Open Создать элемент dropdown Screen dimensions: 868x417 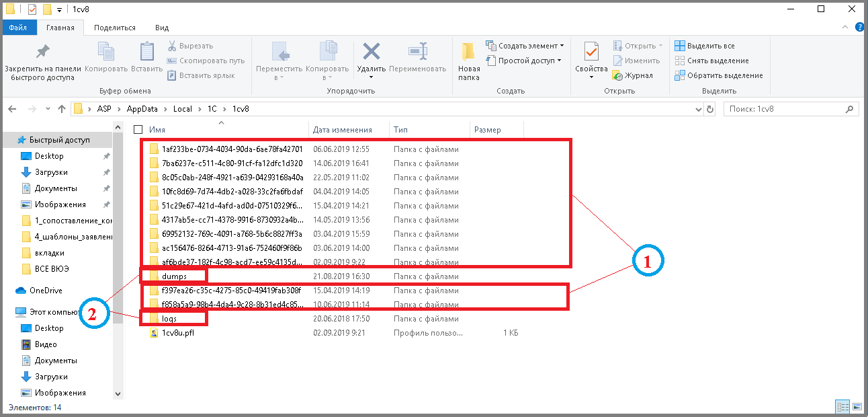point(525,46)
